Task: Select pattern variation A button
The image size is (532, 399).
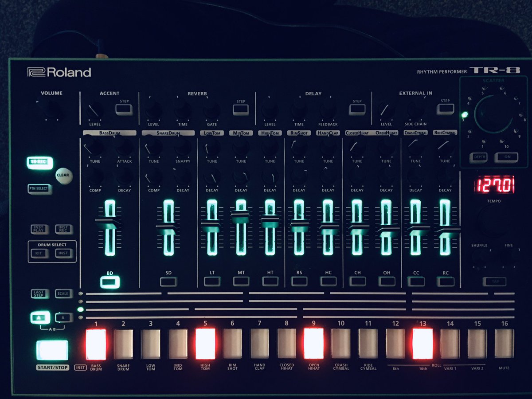Action: coord(39,317)
